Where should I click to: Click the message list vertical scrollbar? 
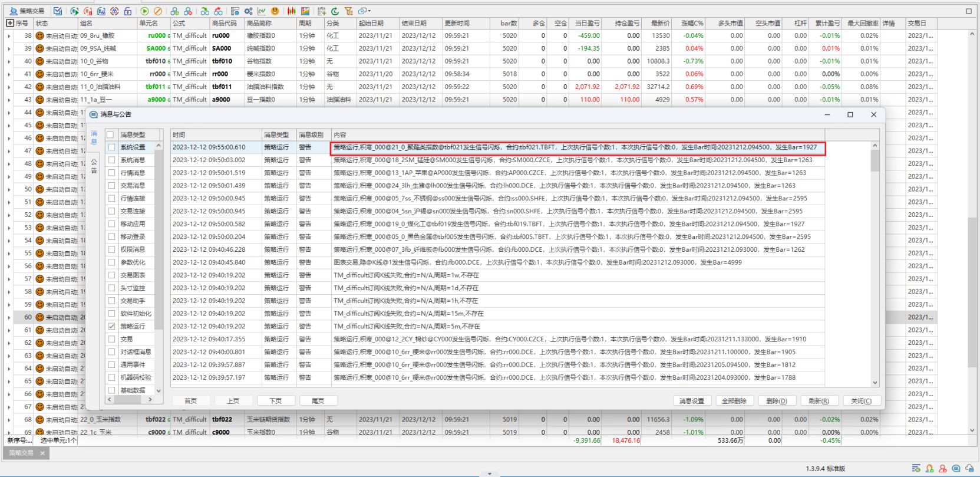pos(875,264)
